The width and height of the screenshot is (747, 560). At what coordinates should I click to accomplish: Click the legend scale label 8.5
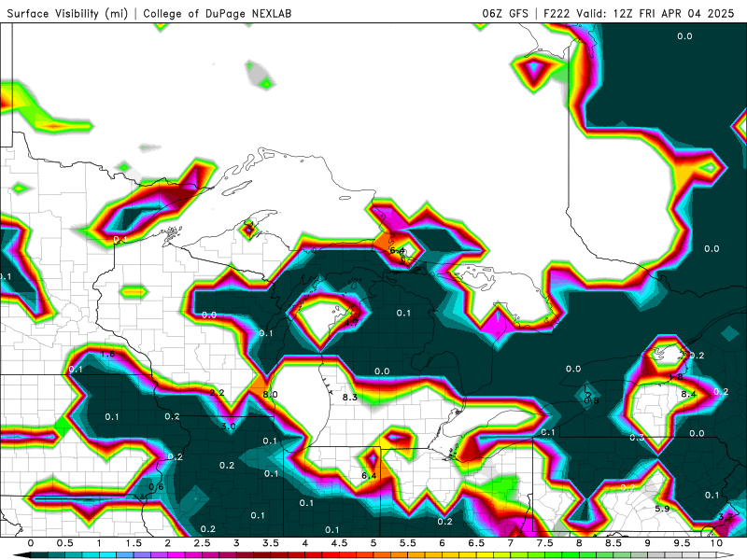(613, 543)
